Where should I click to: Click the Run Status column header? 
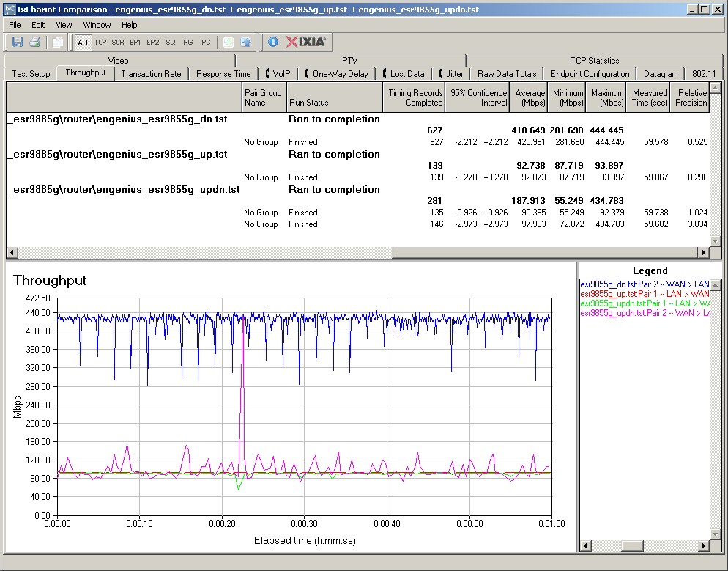coord(334,97)
